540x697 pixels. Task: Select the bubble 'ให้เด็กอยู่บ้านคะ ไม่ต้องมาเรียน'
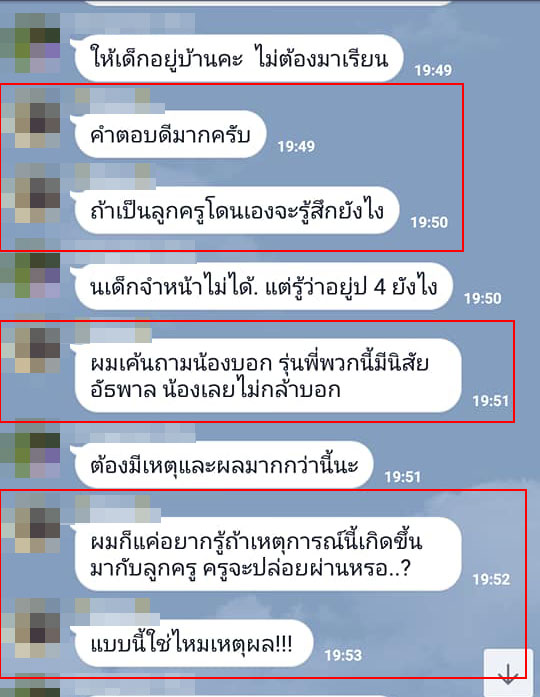pyautogui.click(x=240, y=58)
